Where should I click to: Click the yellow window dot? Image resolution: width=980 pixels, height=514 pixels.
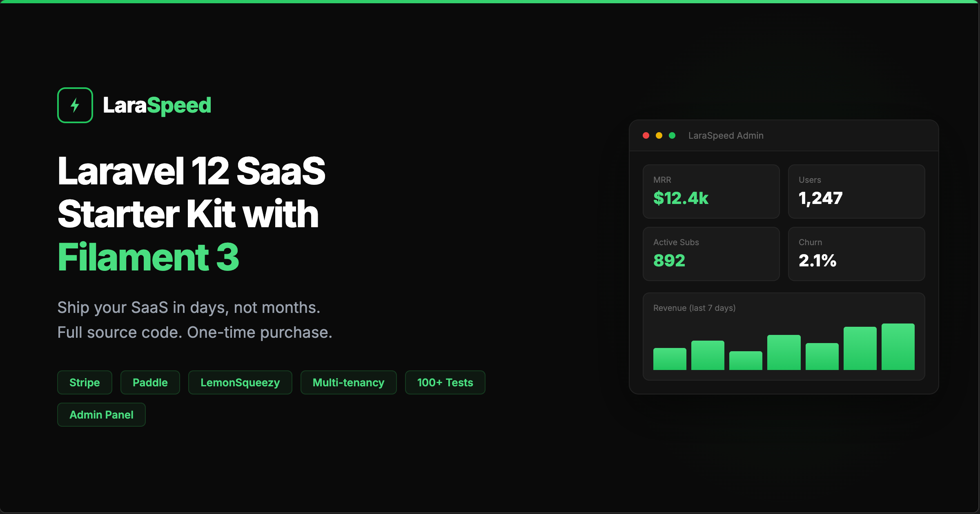point(659,135)
